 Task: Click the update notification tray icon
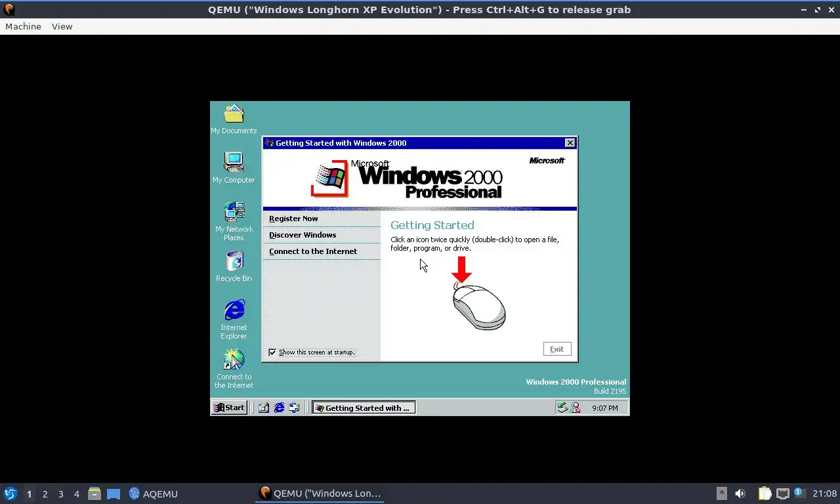coord(799,493)
